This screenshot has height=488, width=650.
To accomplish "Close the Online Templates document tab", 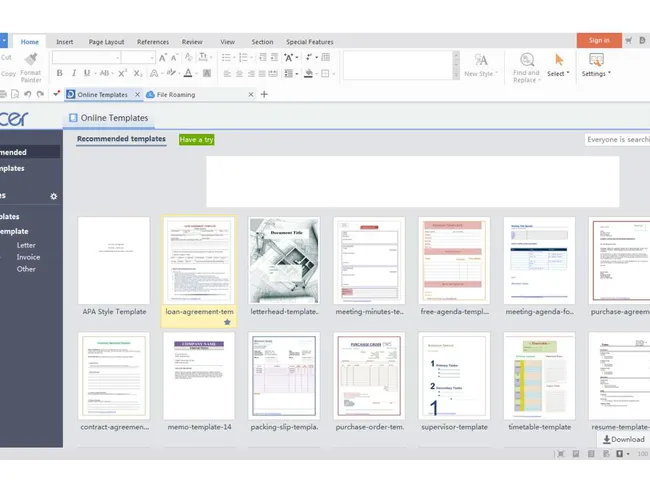I will 138,95.
